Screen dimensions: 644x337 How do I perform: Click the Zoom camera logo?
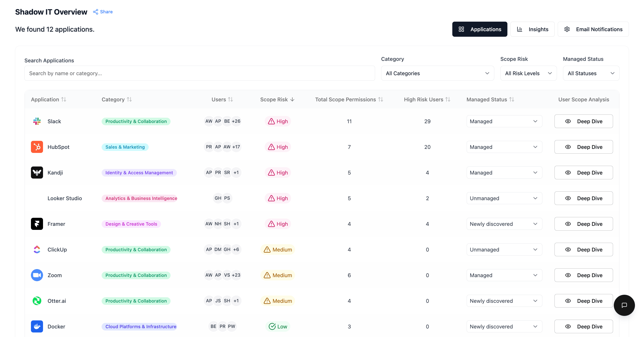click(x=37, y=275)
